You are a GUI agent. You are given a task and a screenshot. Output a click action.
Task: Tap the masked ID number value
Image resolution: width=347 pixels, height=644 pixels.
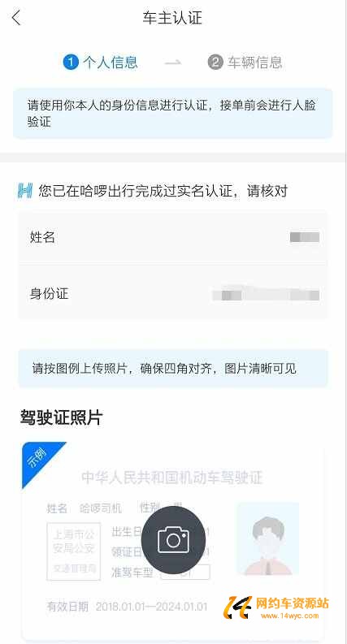267,294
